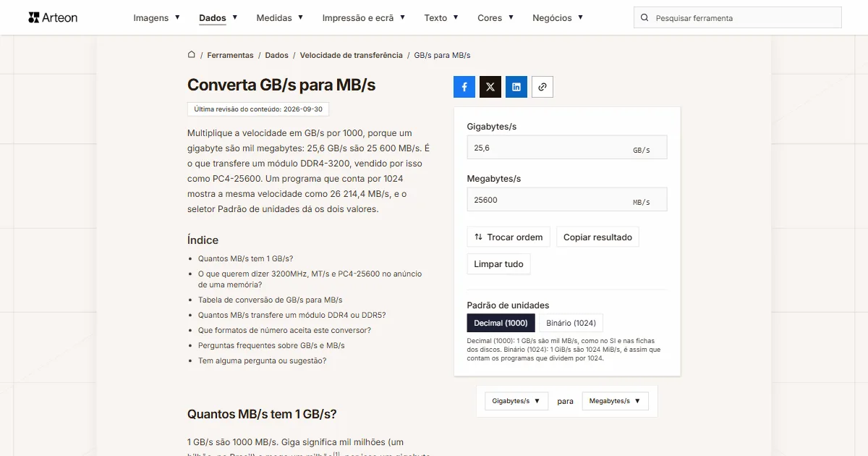The image size is (868, 456).
Task: Click the 'Última revisão do conteúdo: 2026-09-30' badge
Action: [258, 109]
